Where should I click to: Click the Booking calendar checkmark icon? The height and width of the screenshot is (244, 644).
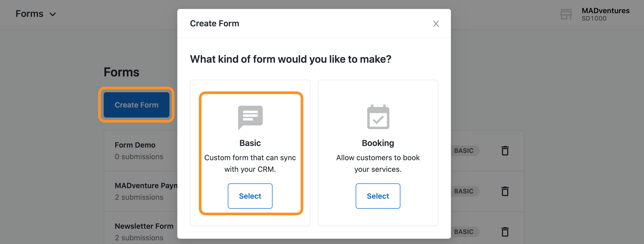tap(378, 117)
